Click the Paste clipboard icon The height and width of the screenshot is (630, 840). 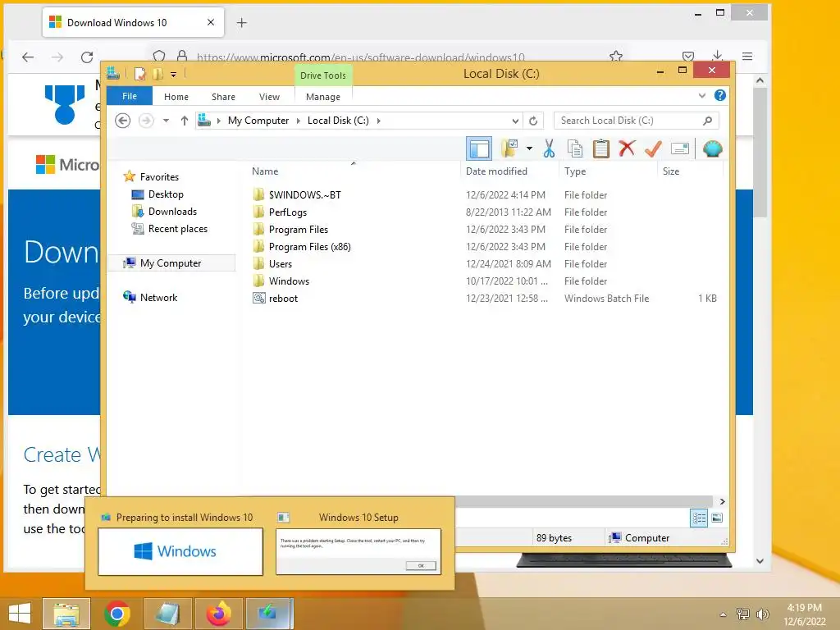coord(601,148)
